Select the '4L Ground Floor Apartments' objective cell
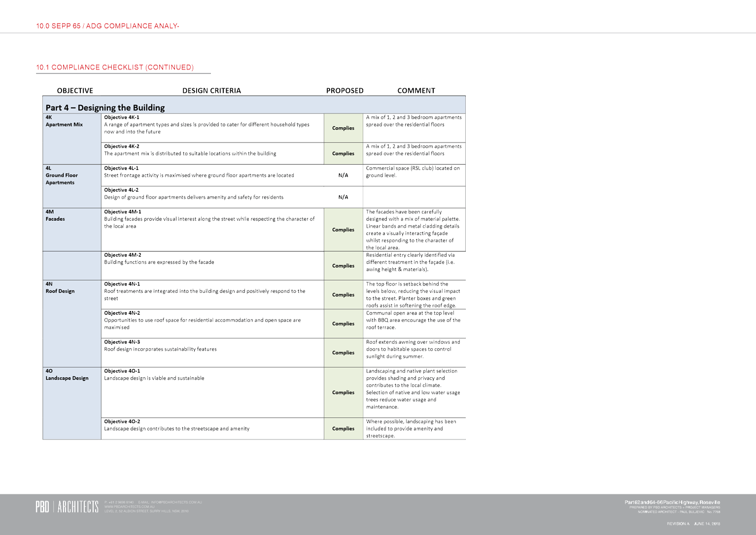The height and width of the screenshot is (535, 756). 72,186
